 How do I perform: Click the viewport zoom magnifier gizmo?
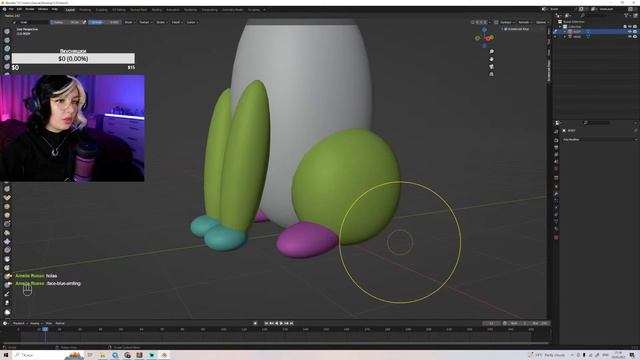491,51
